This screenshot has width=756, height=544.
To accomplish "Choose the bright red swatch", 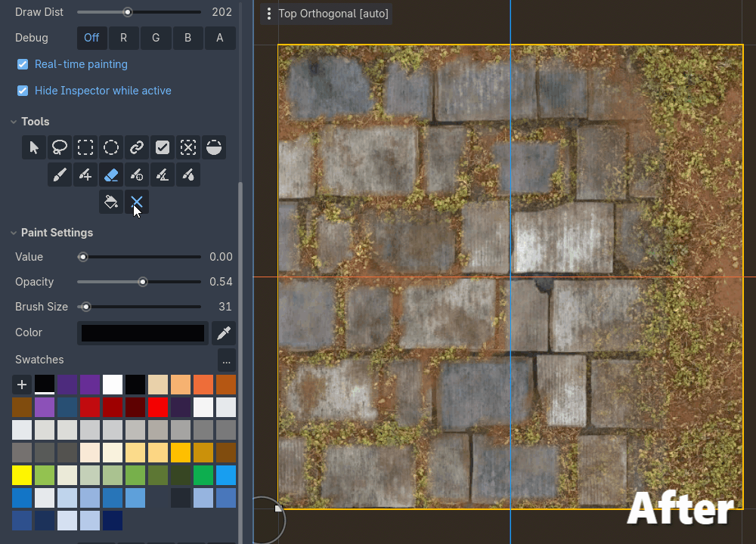I will (x=158, y=407).
